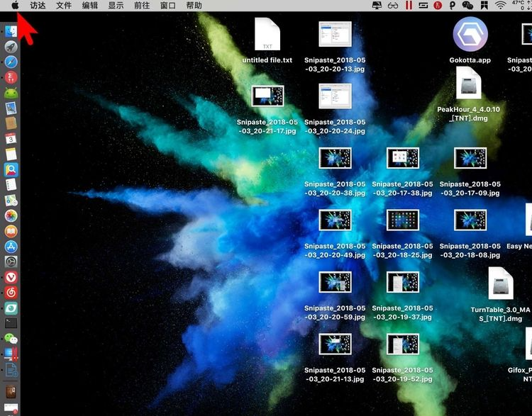Open the green Android app in dock
The height and width of the screenshot is (416, 532).
(x=11, y=93)
